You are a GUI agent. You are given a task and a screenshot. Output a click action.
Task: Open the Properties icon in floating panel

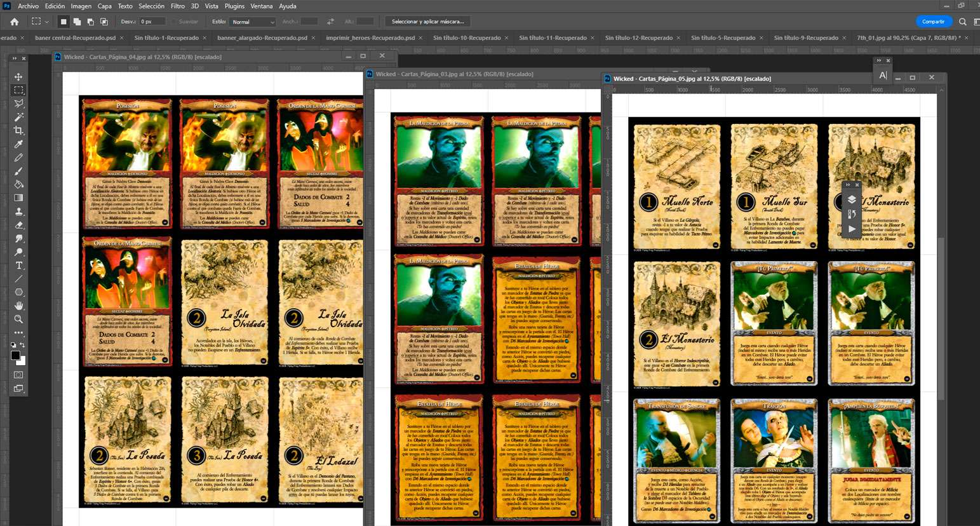tap(852, 214)
